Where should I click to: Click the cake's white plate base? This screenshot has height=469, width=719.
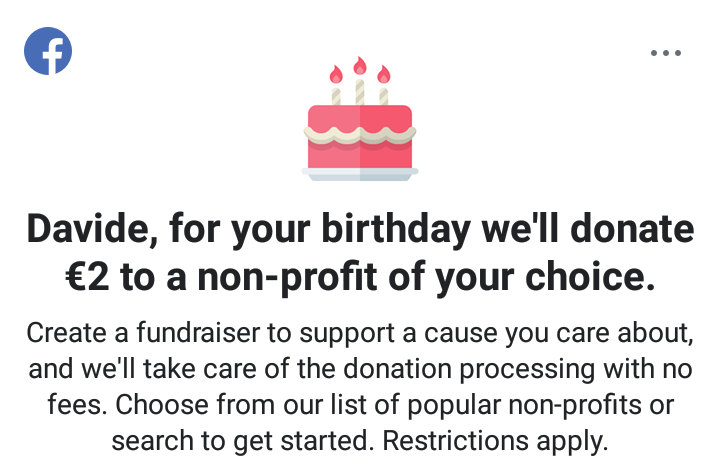pos(360,174)
